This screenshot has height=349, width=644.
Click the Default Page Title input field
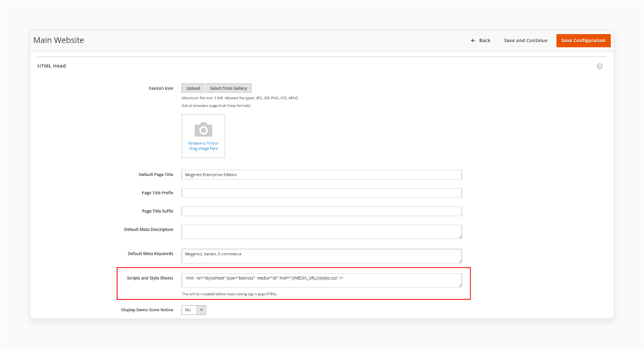322,174
